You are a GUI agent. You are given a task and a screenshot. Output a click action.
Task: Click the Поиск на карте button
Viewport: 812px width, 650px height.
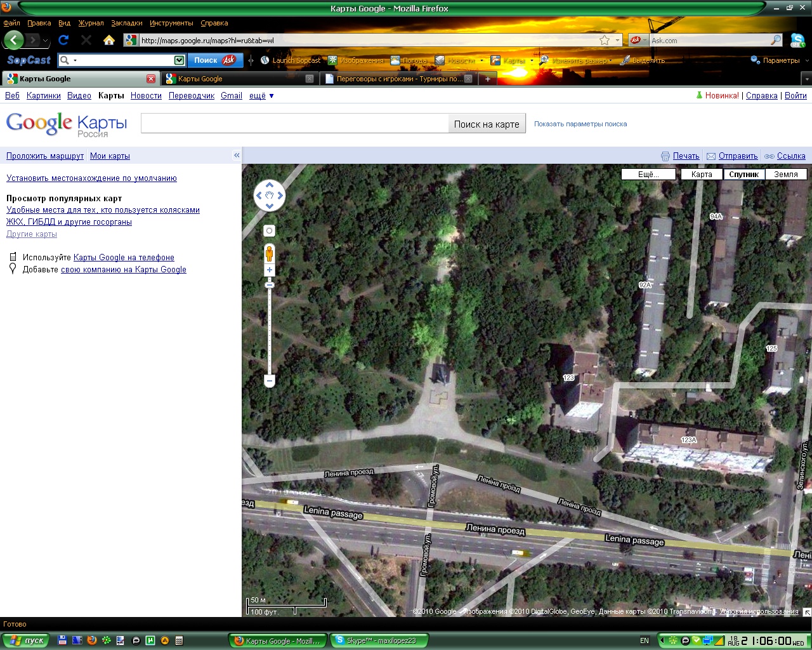(x=487, y=124)
